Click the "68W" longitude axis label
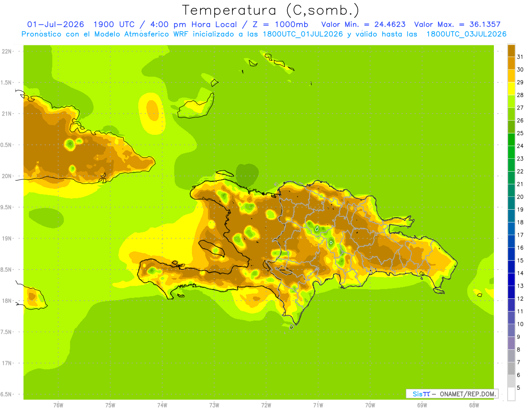532x411 pixels. pos(474,405)
